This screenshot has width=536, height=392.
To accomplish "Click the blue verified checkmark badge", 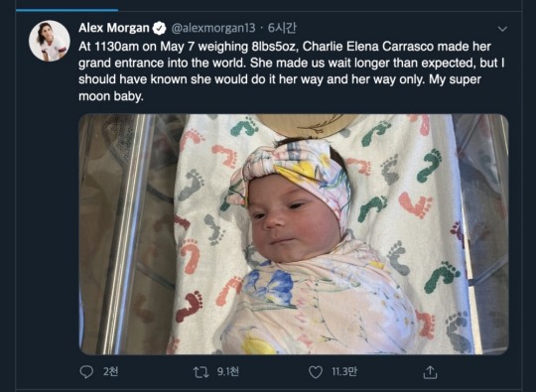I will point(159,28).
